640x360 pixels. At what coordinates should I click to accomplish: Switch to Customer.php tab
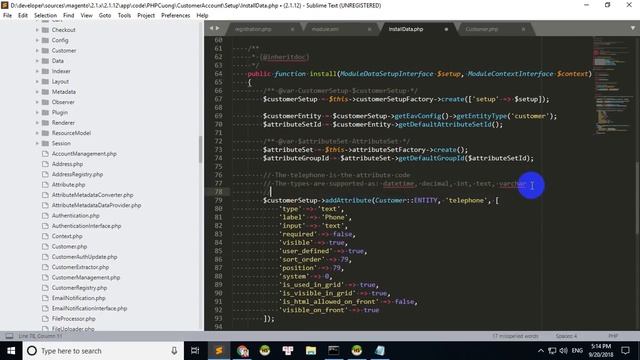click(x=482, y=29)
